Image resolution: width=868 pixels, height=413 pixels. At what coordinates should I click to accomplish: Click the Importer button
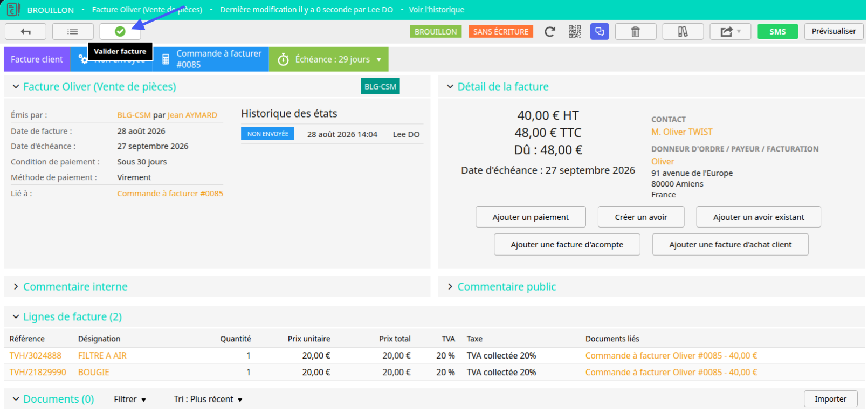tap(831, 399)
